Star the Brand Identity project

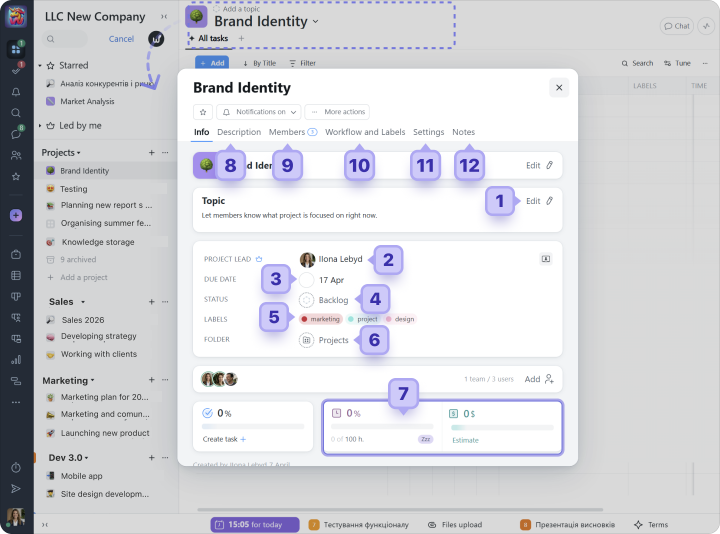pos(203,112)
